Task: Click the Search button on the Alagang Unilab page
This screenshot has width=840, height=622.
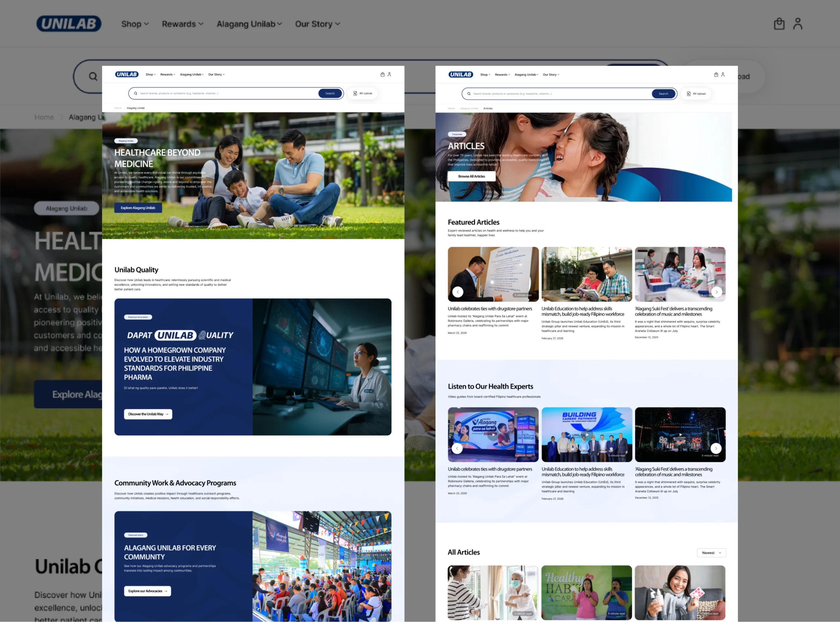Action: (330, 93)
